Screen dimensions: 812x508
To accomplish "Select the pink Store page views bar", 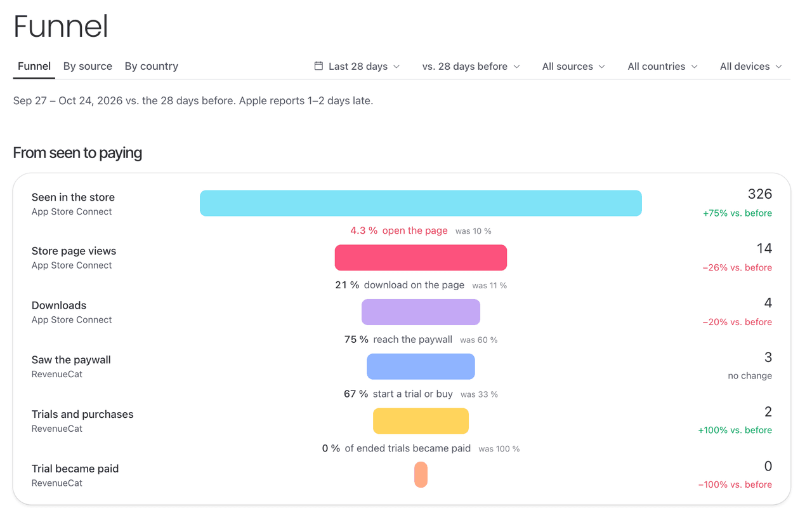I will tap(421, 258).
